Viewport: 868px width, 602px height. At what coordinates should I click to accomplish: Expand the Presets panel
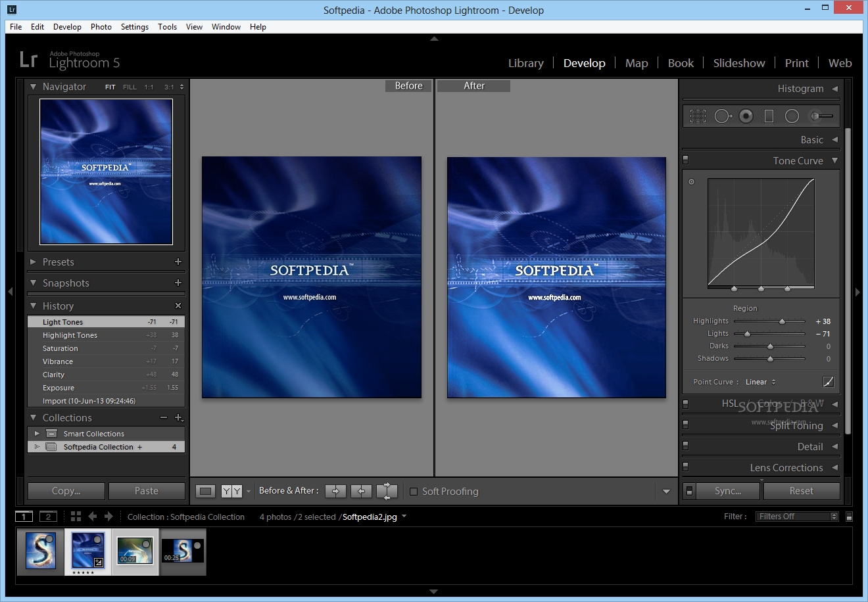(x=33, y=262)
